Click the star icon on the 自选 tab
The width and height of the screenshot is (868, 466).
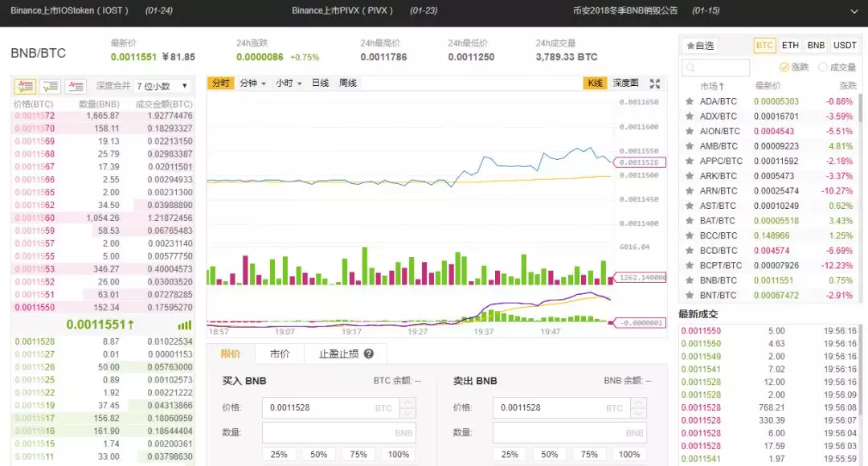click(x=690, y=45)
